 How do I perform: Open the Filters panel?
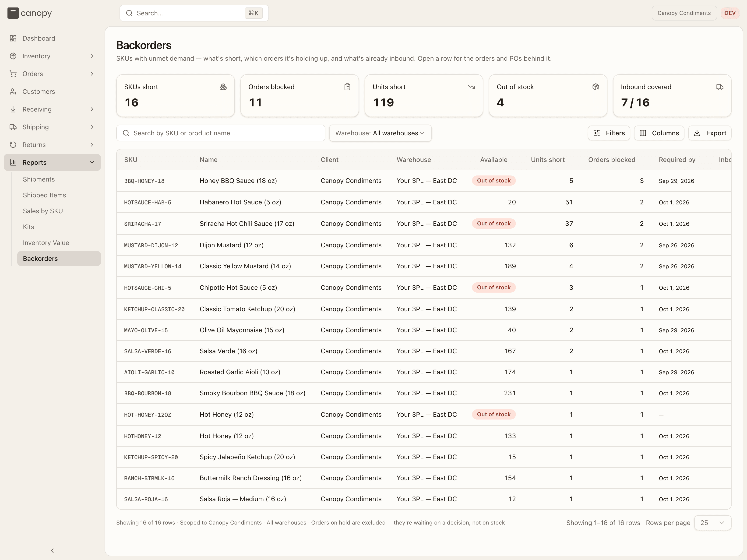pyautogui.click(x=609, y=133)
